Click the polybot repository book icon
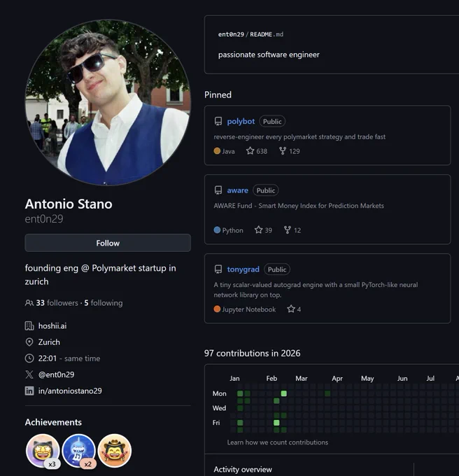The width and height of the screenshot is (459, 476). (x=218, y=121)
